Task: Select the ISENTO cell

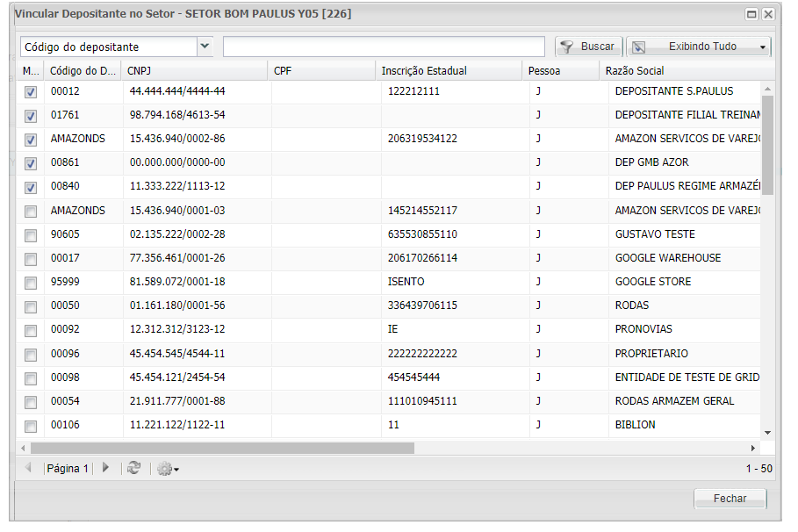Action: click(456, 282)
